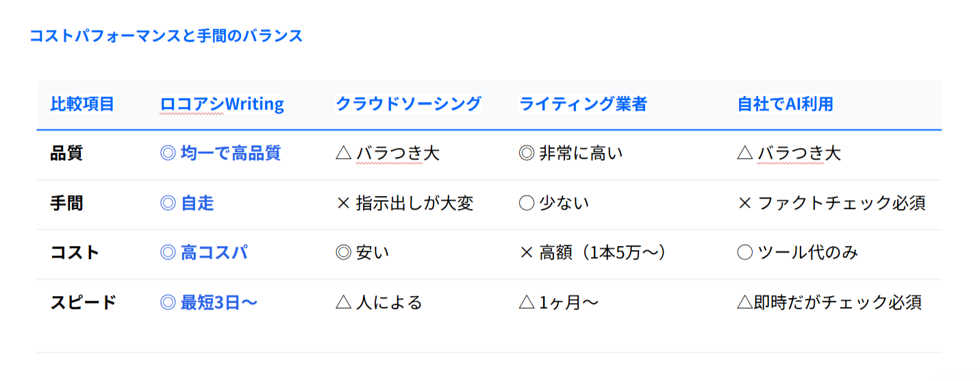980x381 pixels.
Task: Select the 比較項目 column header
Action: 82,104
